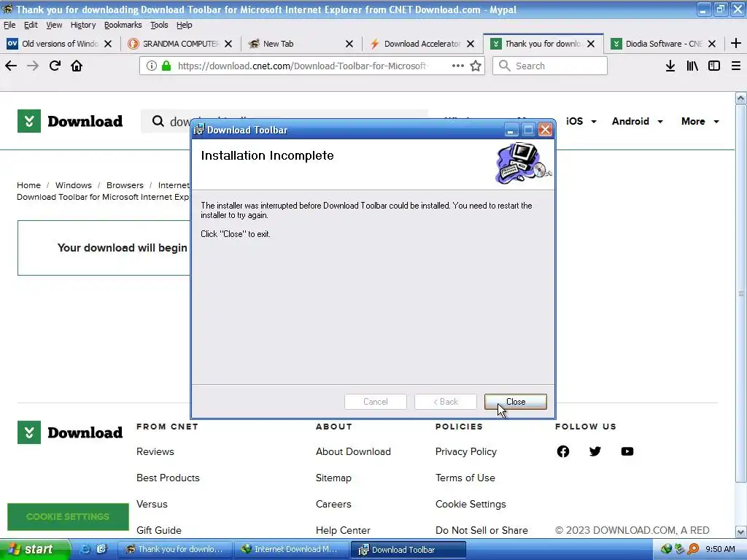The height and width of the screenshot is (560, 747).
Task: Open the Privacy Policy link
Action: coord(466,451)
